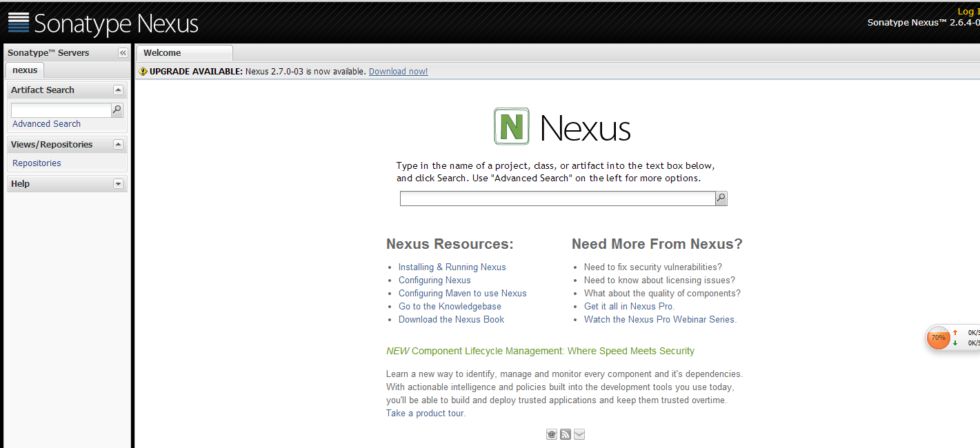
Task: Click the sidebar Artifact Search magnifier icon
Action: tap(117, 110)
